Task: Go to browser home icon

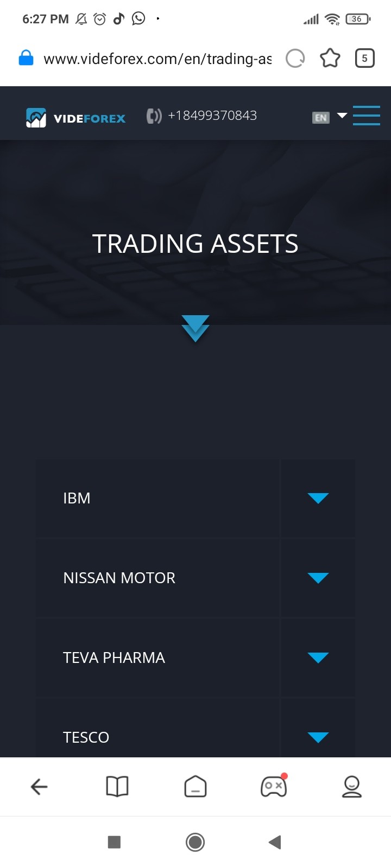Action: point(195,786)
